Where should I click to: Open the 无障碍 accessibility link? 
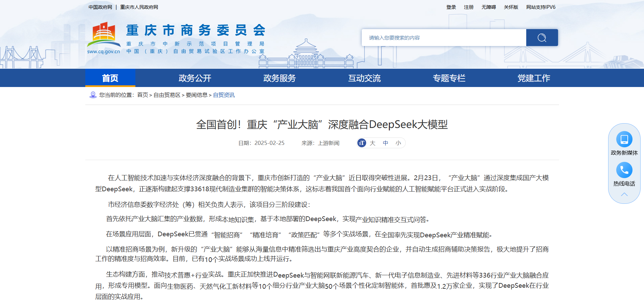[488, 7]
